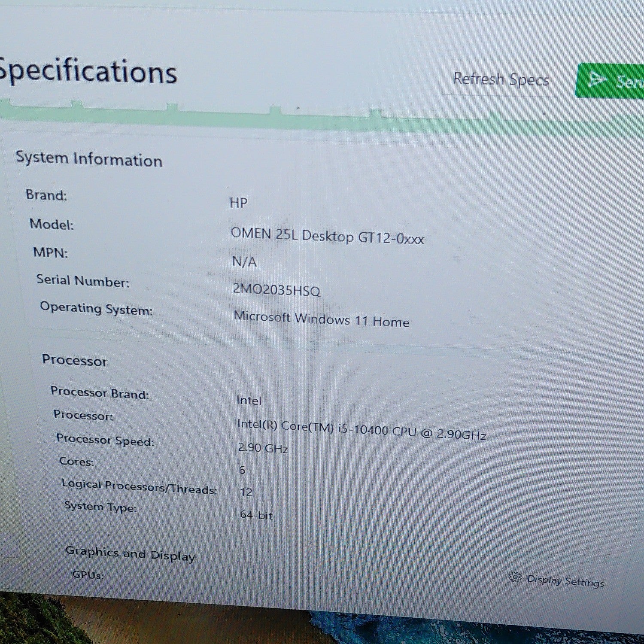Click the Brand value HP

point(238,202)
